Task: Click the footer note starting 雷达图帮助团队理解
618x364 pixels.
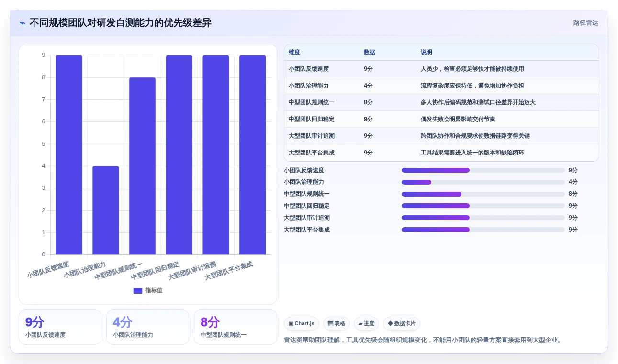Action: click(x=423, y=340)
